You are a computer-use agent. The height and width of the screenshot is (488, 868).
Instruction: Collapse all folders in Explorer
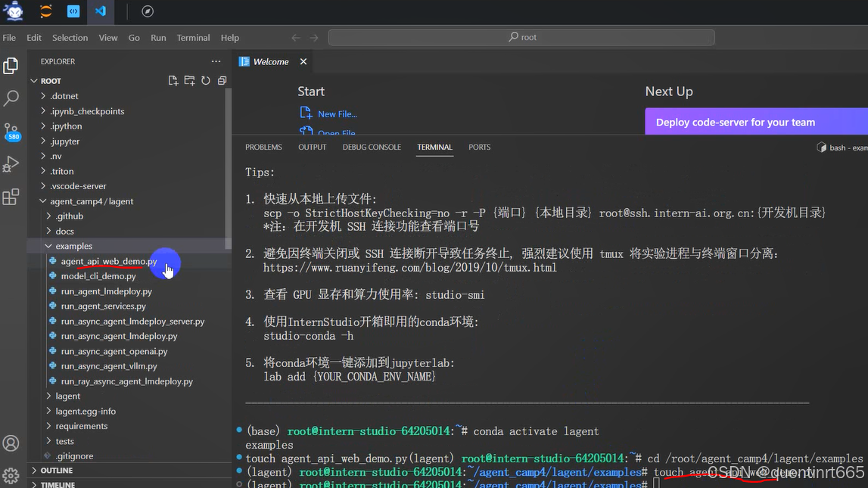click(x=222, y=81)
